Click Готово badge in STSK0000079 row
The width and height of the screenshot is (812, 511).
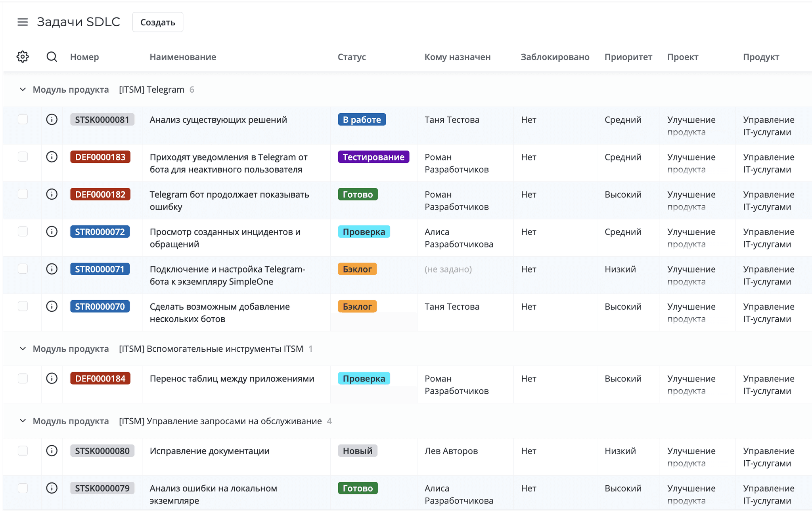(x=358, y=488)
